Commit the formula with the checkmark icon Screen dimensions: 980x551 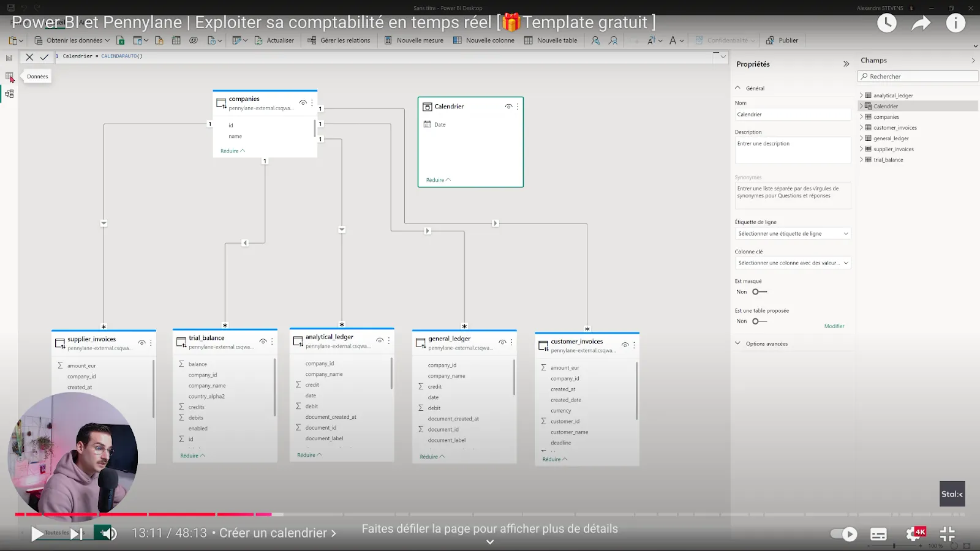(x=44, y=56)
